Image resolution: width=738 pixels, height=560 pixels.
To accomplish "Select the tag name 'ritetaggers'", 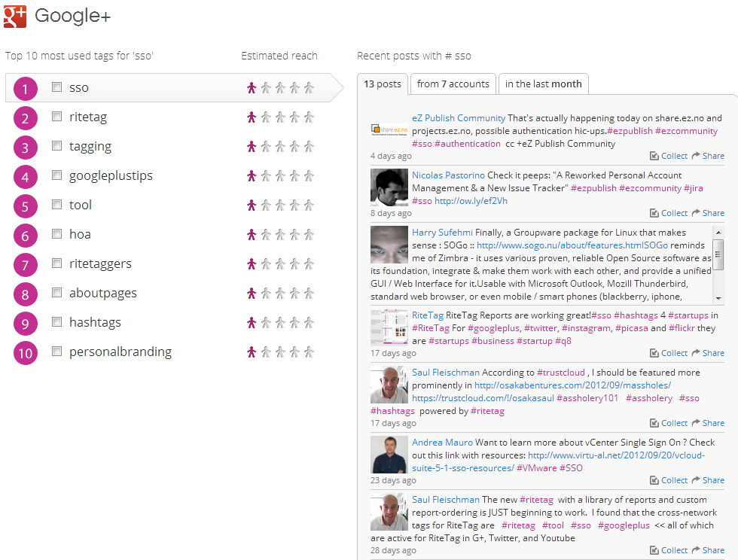I will [100, 264].
